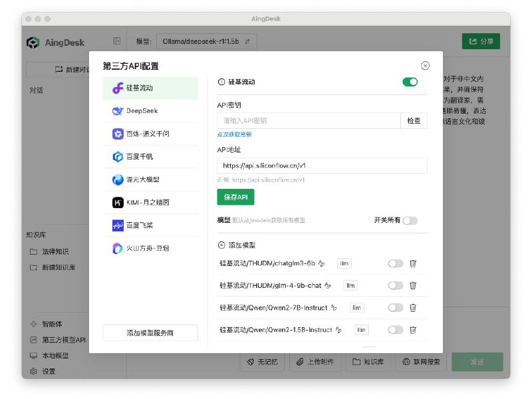532x399 pixels.
Task: Select the 百炼-通义千问 provider
Action: (150, 134)
